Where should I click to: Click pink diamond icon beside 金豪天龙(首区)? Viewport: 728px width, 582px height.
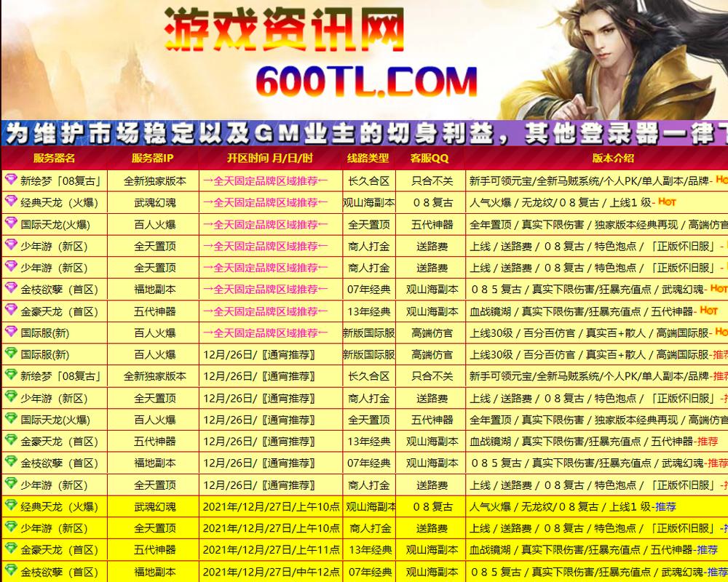click(x=11, y=310)
